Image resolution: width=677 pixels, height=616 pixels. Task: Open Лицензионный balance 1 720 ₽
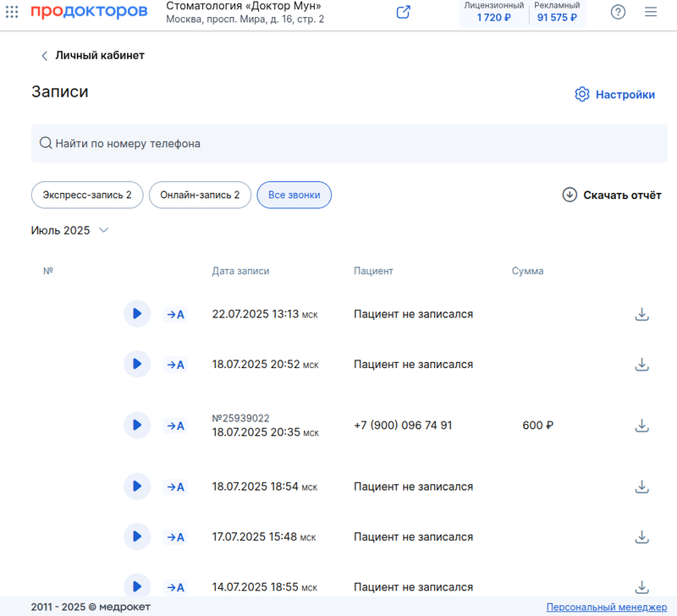pyautogui.click(x=493, y=12)
